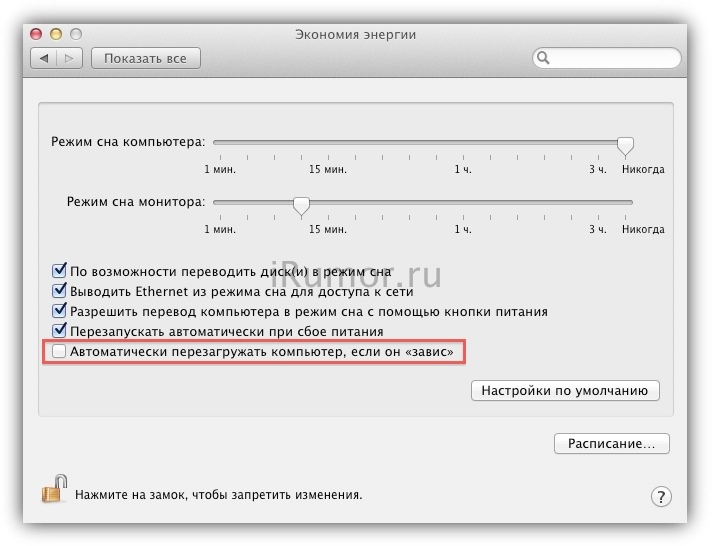The height and width of the screenshot is (546, 712).
Task: Uncheck 'По возможности переводить диск(и) в режим сна'
Action: tap(59, 271)
